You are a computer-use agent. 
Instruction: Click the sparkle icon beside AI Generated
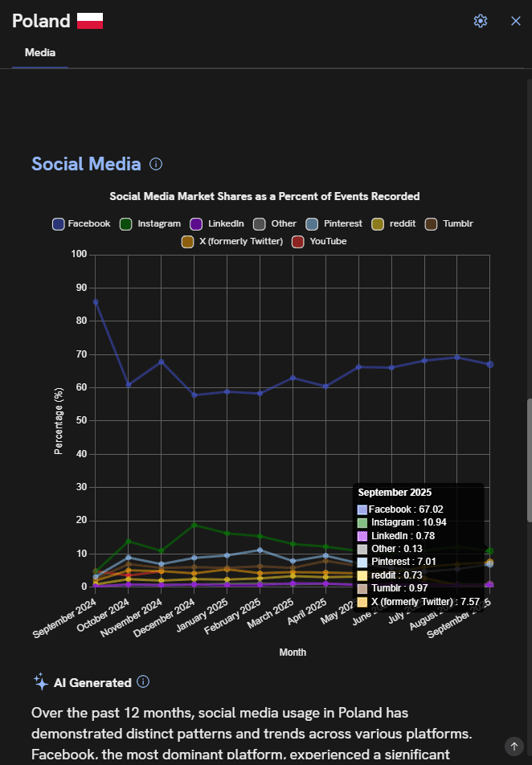pos(39,681)
